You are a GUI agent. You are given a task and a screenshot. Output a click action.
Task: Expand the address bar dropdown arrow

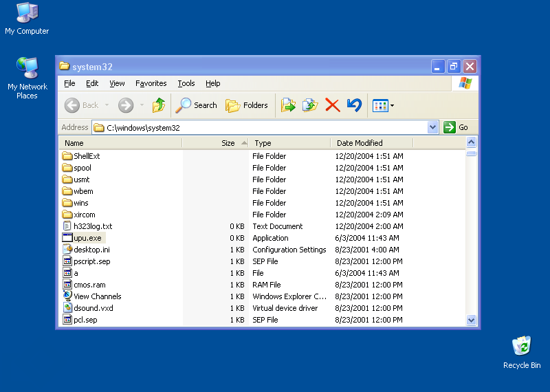pyautogui.click(x=433, y=127)
